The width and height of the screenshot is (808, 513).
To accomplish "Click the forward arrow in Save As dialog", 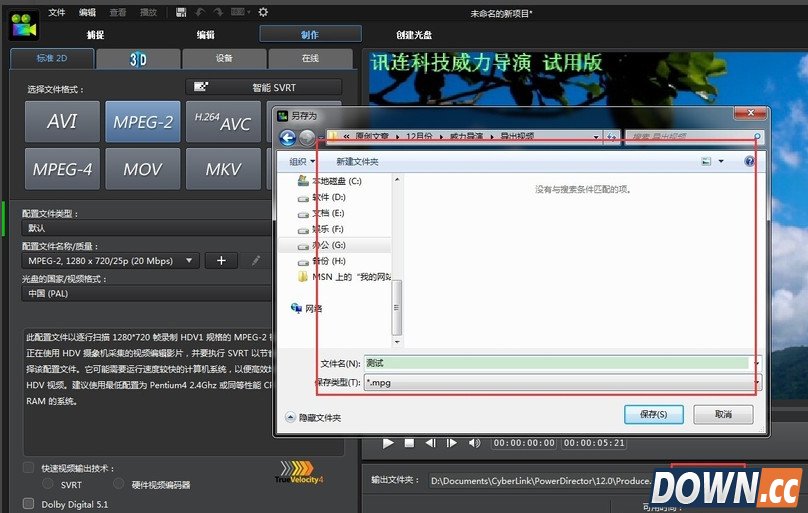I will pyautogui.click(x=307, y=138).
